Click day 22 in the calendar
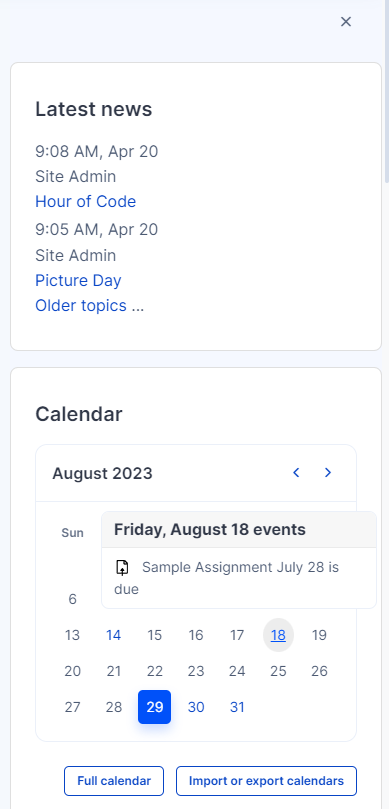Screen dimensions: 389x809 155,671
